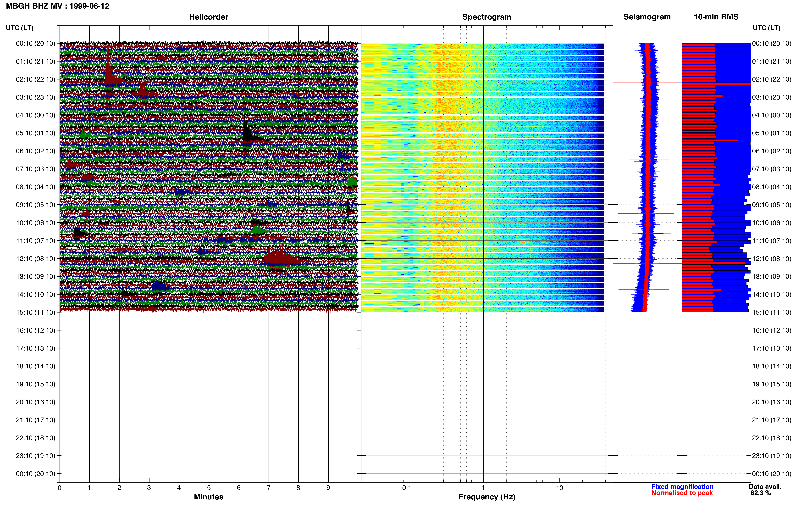
Task: Click the 'Fixed magnification' legend text
Action: [x=682, y=487]
